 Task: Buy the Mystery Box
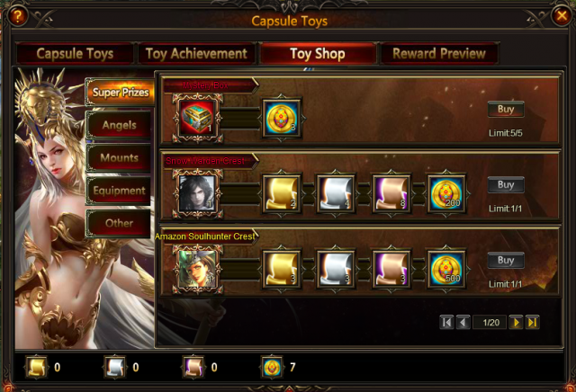tap(506, 110)
